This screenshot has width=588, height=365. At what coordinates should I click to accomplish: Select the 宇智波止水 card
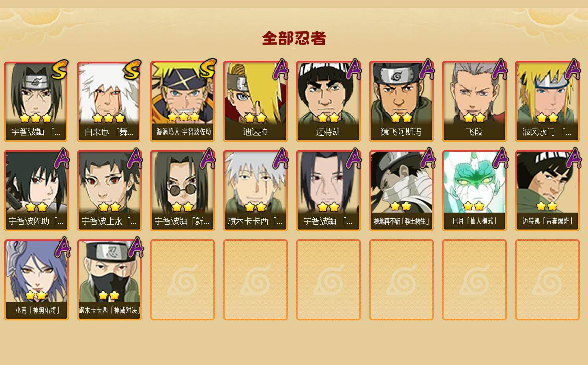tap(109, 191)
